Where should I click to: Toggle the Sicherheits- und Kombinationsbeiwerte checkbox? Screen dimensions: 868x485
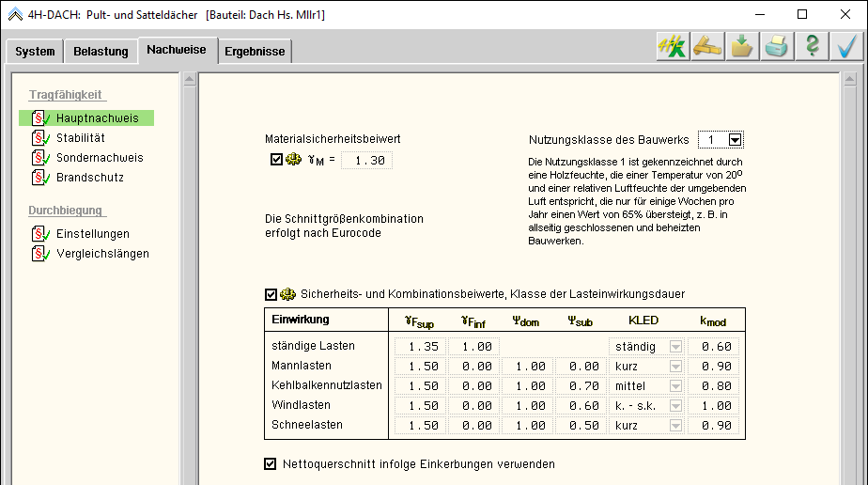[x=271, y=294]
